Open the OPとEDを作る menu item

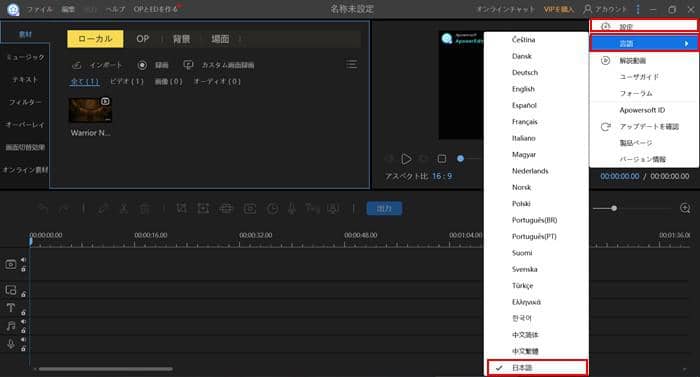click(x=155, y=9)
